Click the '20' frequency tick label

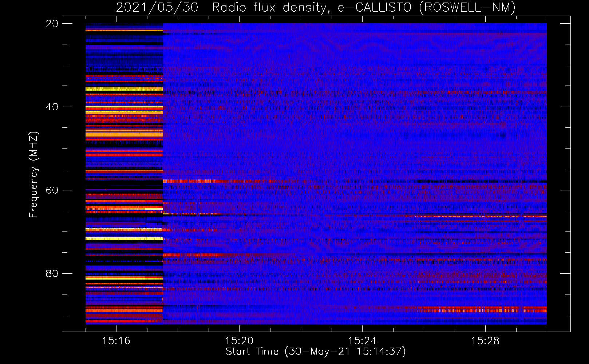point(52,24)
